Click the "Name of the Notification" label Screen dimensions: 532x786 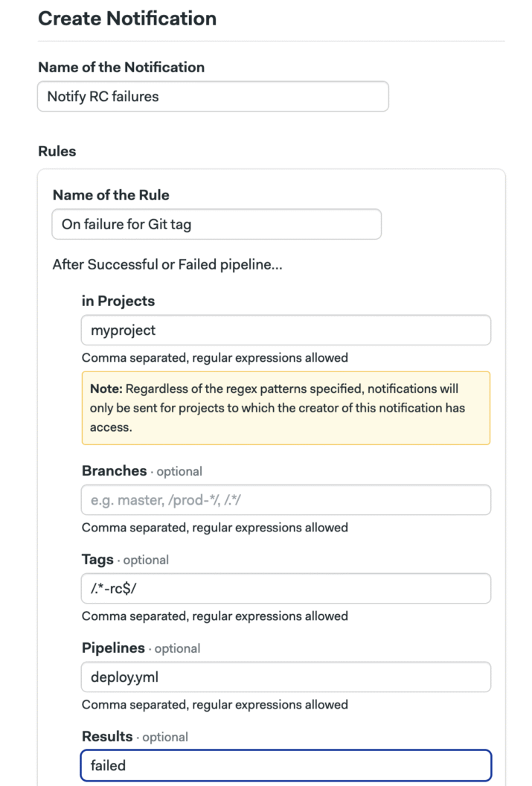tap(121, 67)
